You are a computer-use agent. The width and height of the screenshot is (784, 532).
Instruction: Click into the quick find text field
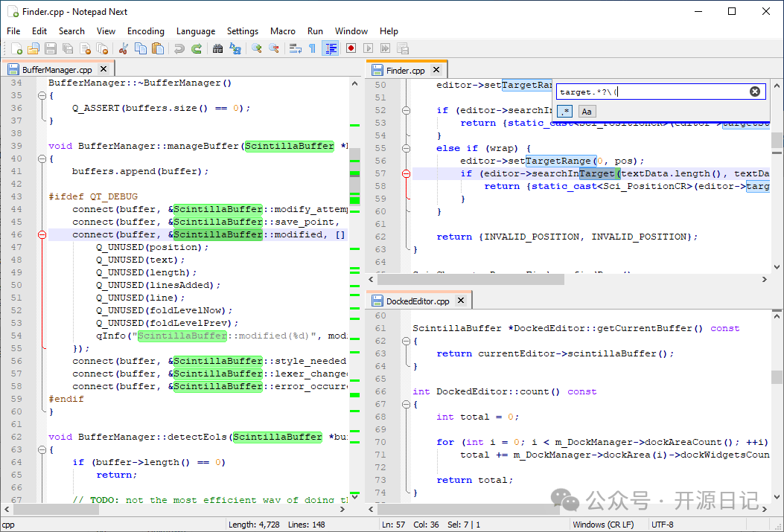pos(653,92)
